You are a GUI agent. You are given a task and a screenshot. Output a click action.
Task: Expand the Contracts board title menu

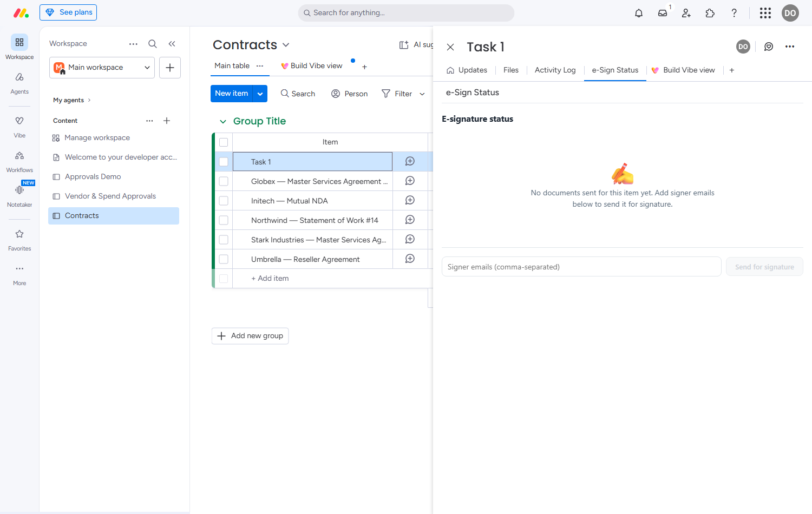point(286,45)
